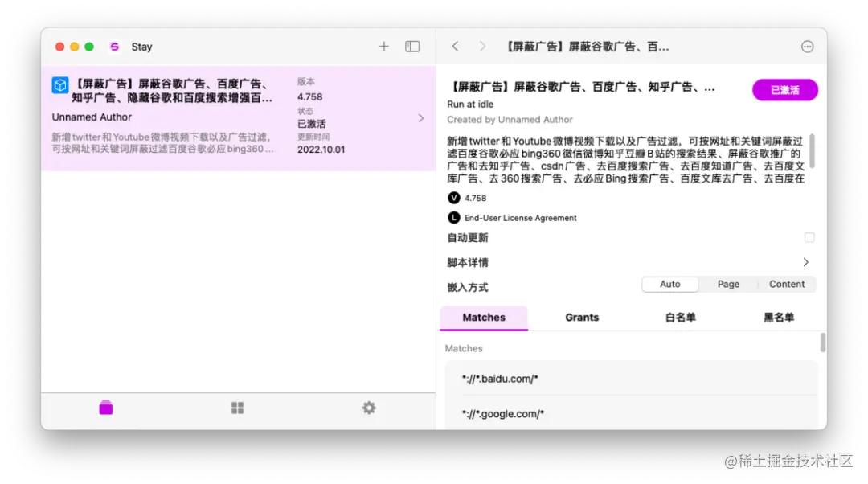868x484 pixels.
Task: Click the Run at idle label
Action: (470, 104)
